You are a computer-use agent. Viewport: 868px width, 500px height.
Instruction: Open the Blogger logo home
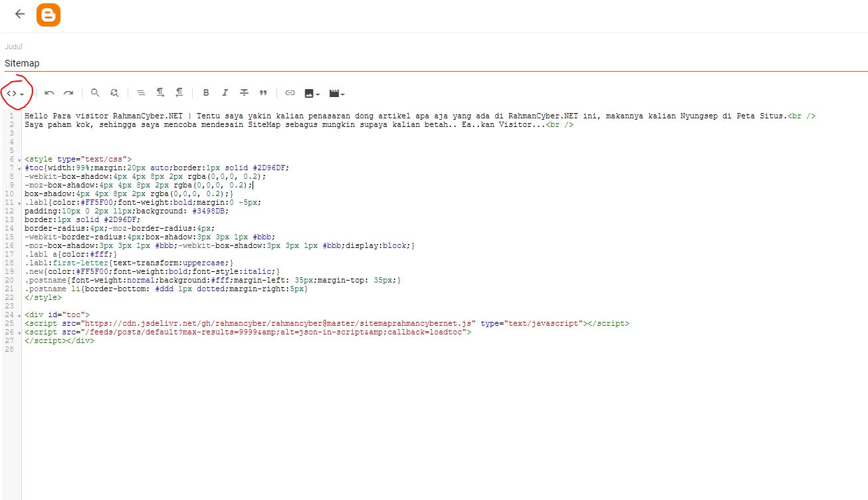click(x=49, y=15)
